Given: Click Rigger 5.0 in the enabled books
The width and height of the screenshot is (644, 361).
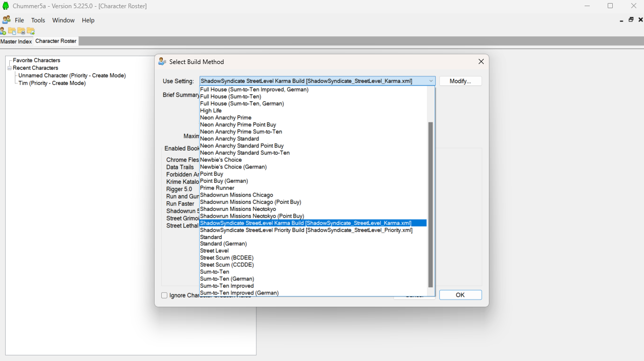Looking at the screenshot, I should click(179, 189).
